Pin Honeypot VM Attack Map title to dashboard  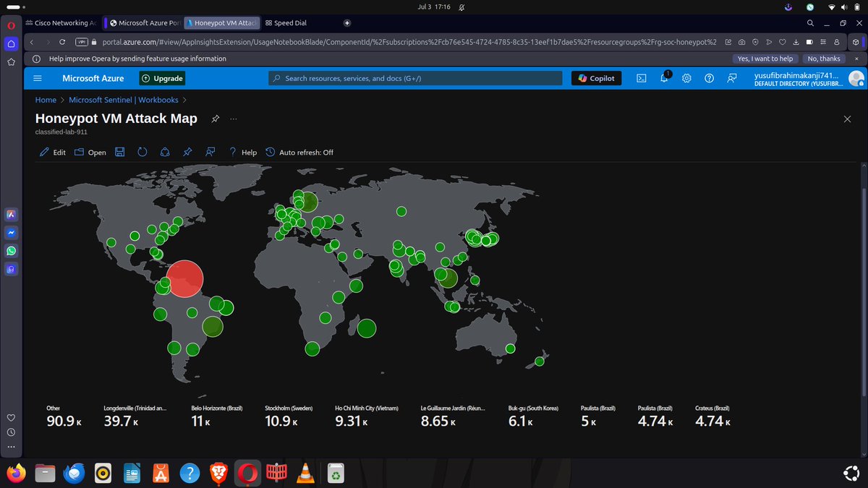[x=215, y=119]
